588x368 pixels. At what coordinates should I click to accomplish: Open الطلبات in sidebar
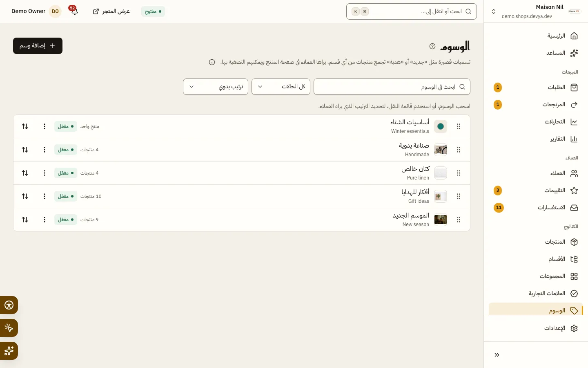coord(536,88)
